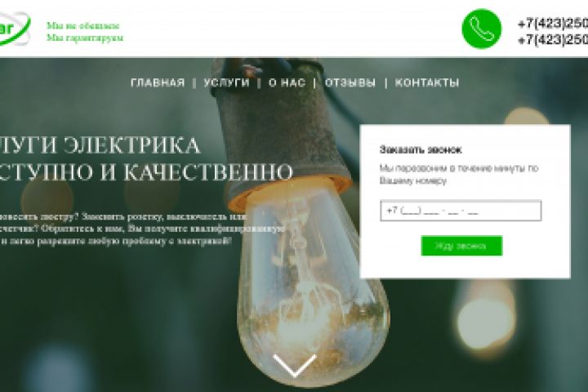588x392 pixels.
Task: Select КОНТАКТЫ in the navigation bar
Action: [427, 82]
